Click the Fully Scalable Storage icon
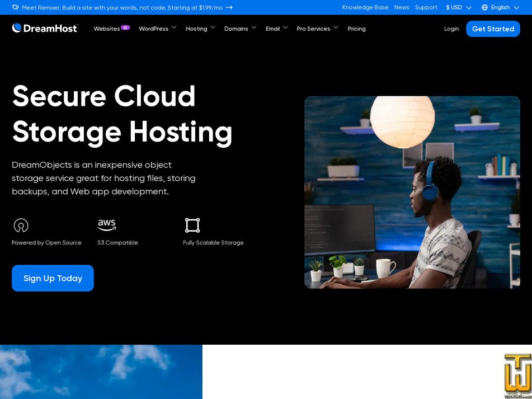This screenshot has height=399, width=532. [x=192, y=226]
